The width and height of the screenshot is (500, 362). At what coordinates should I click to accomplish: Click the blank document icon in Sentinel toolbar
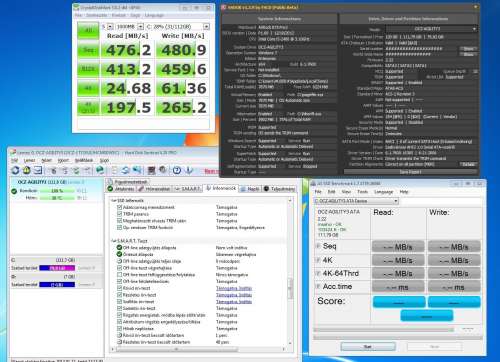point(114,170)
